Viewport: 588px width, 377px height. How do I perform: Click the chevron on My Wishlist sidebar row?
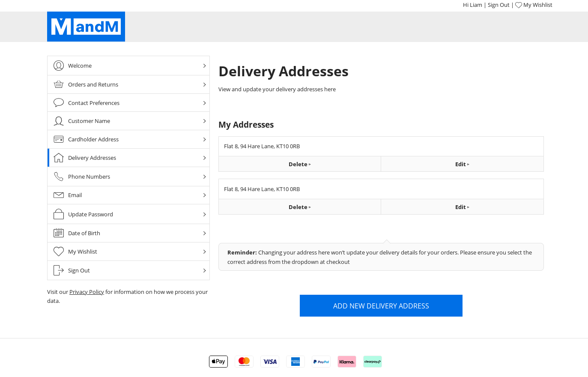point(204,252)
